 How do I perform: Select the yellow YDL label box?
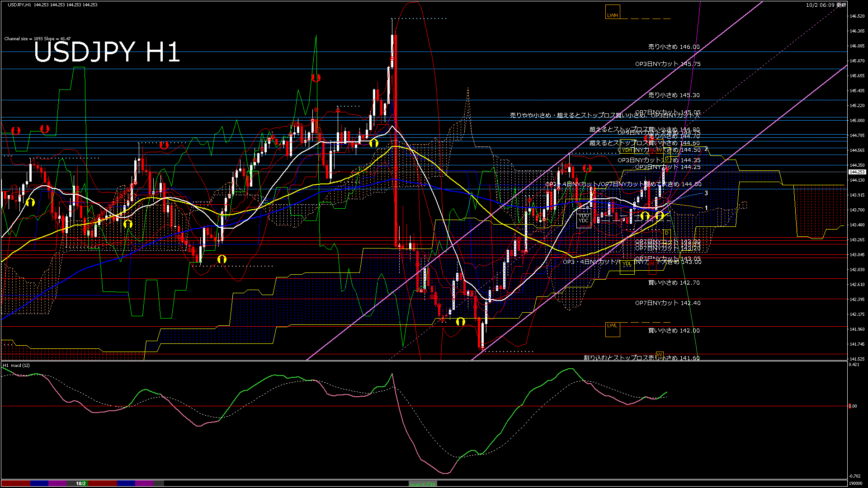[x=627, y=267]
